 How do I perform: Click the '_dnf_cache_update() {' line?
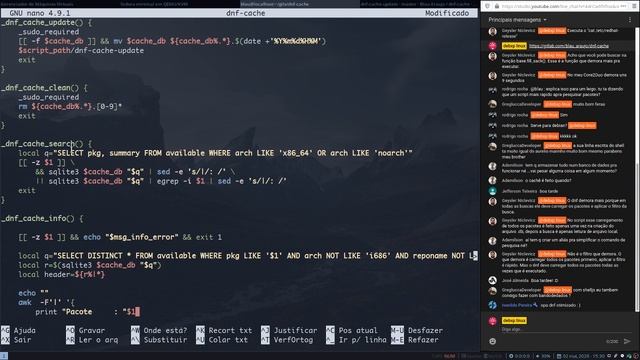point(47,22)
